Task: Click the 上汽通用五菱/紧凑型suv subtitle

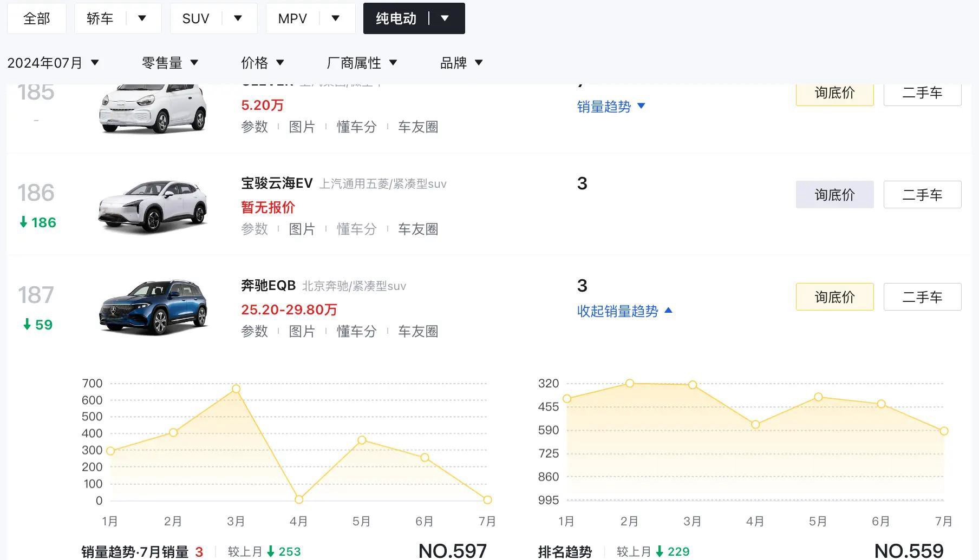Action: (383, 184)
